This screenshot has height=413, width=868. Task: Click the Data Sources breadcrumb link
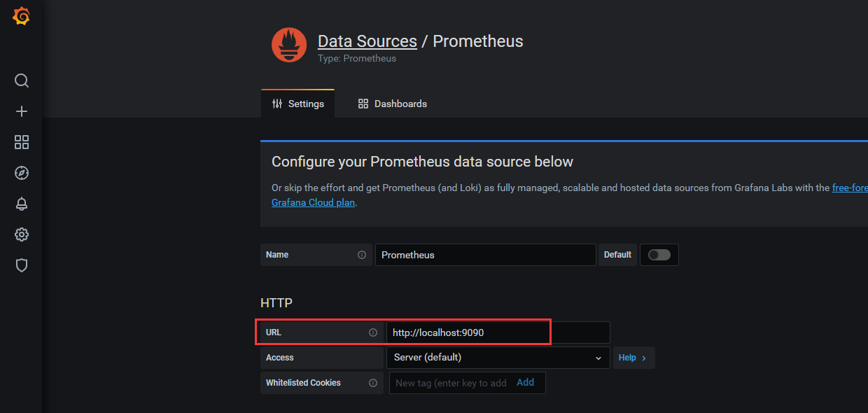point(367,41)
